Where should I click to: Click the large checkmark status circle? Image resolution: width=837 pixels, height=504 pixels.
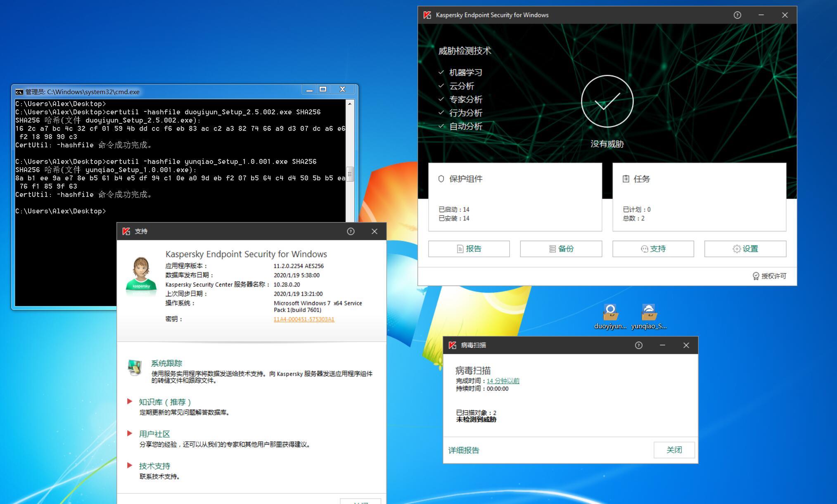point(607,102)
